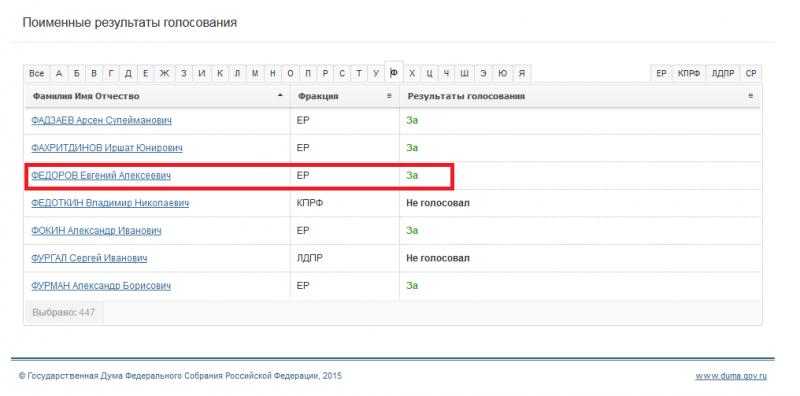The width and height of the screenshot is (800, 396).
Task: Select the Все letter tab
Action: point(36,73)
